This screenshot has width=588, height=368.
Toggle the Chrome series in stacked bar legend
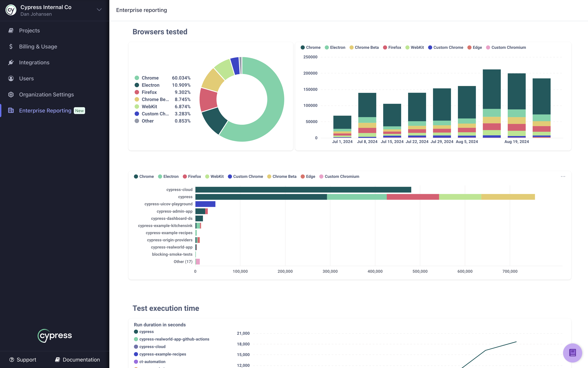tap(311, 47)
